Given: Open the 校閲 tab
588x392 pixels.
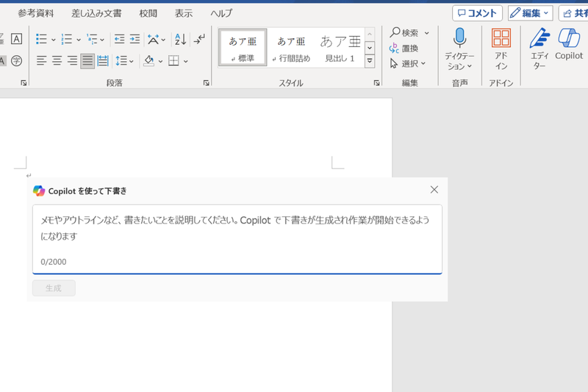Looking at the screenshot, I should point(148,13).
